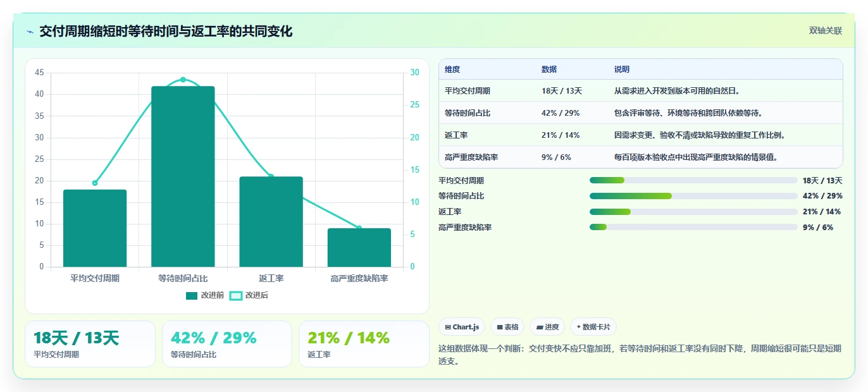Click description starting 包含评审等待
This screenshot has width=868, height=392.
688,113
